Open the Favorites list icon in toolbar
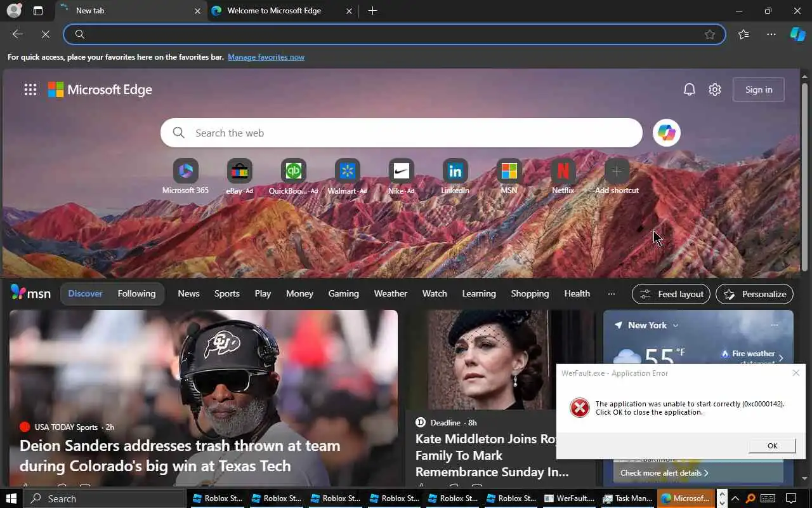 click(x=743, y=34)
